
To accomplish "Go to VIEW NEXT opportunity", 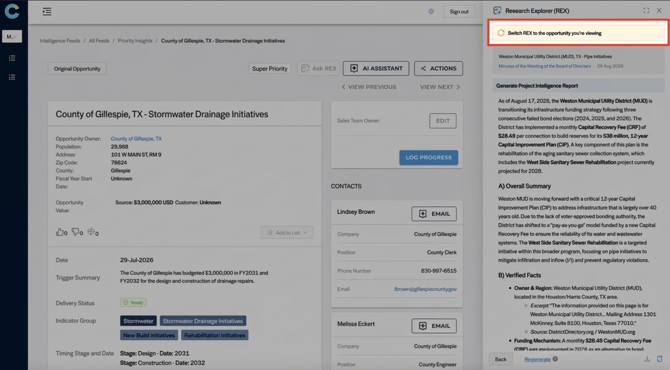I will coord(440,87).
